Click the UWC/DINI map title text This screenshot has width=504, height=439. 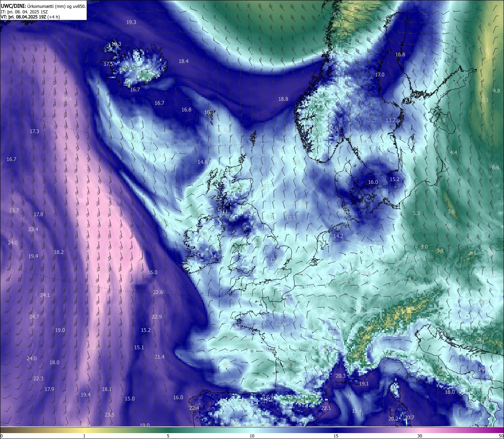click(43, 6)
